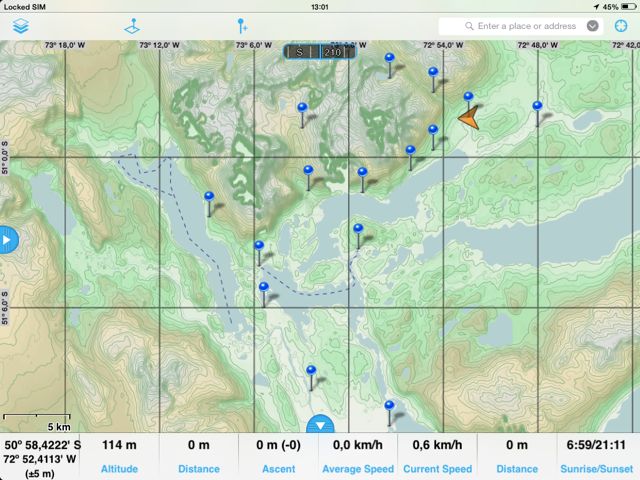
Task: Center map on current location
Action: 620,26
